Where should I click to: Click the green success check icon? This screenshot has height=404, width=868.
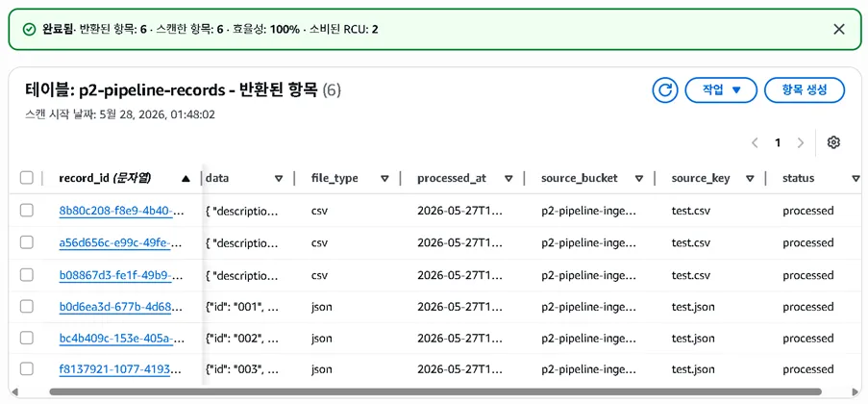29,30
